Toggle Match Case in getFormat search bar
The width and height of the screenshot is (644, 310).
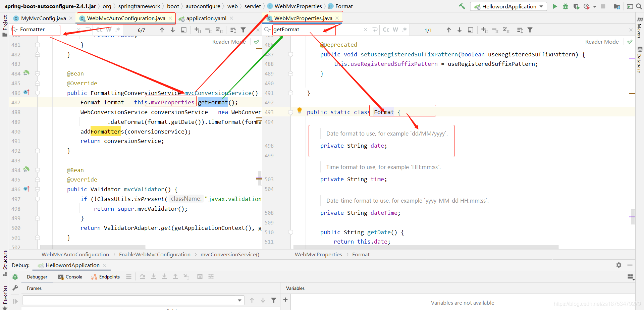pos(386,30)
